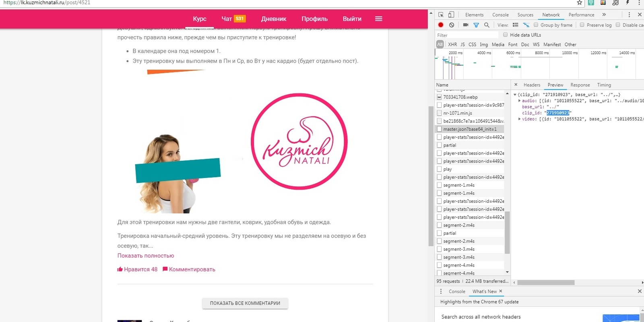Image resolution: width=644 pixels, height=322 pixels.
Task: Click Выйти to log out
Action: point(352,19)
